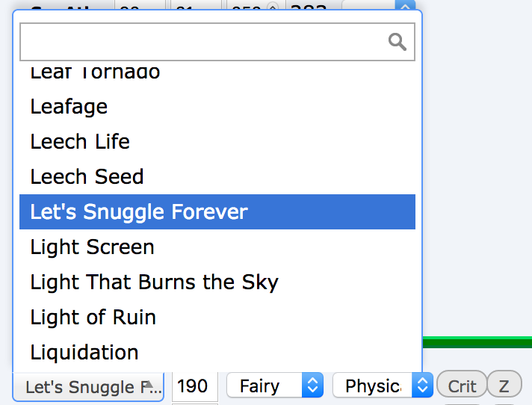Open the Physical category dropdown
The height and width of the screenshot is (405, 532).
pyautogui.click(x=383, y=386)
